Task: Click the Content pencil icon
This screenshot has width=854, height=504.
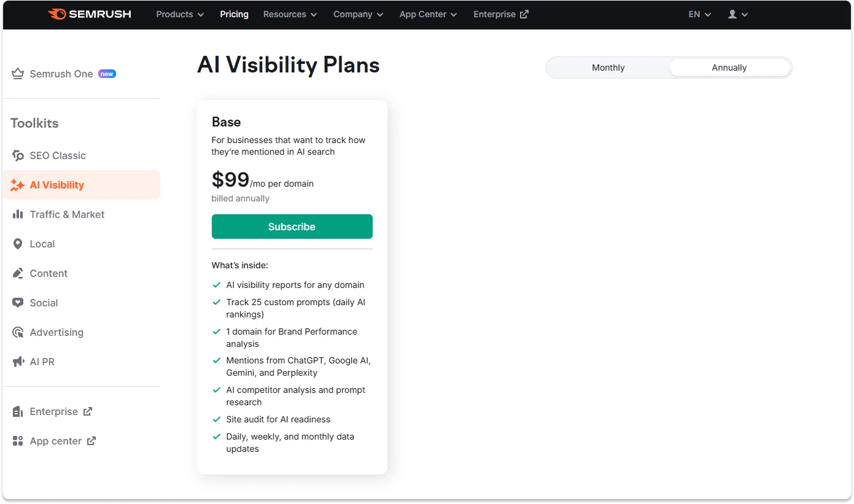Action: click(x=18, y=273)
